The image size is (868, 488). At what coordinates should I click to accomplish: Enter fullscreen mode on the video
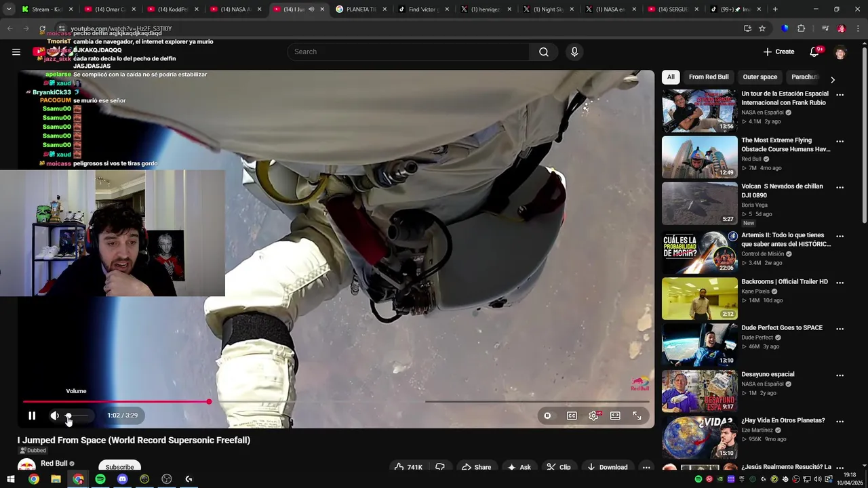pos(637,415)
